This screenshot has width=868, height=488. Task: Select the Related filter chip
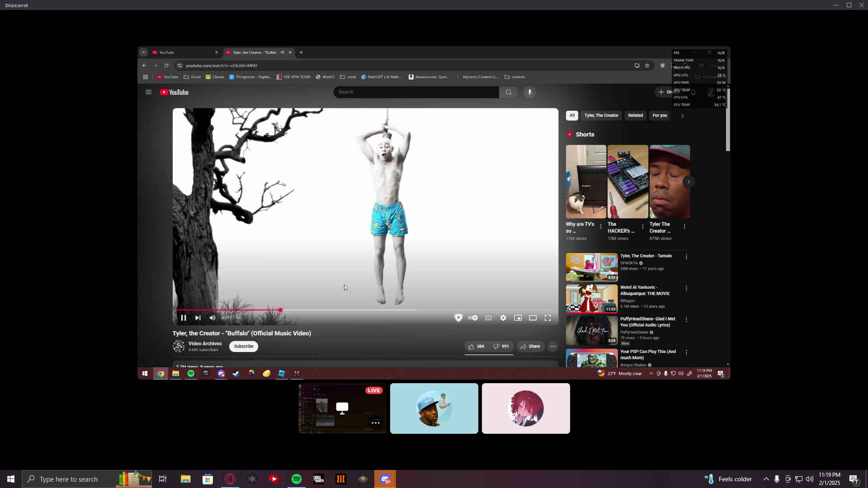(x=635, y=116)
